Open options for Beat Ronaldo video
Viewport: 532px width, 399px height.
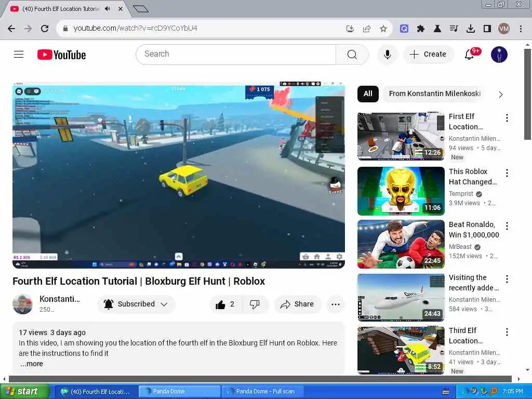[x=507, y=226]
